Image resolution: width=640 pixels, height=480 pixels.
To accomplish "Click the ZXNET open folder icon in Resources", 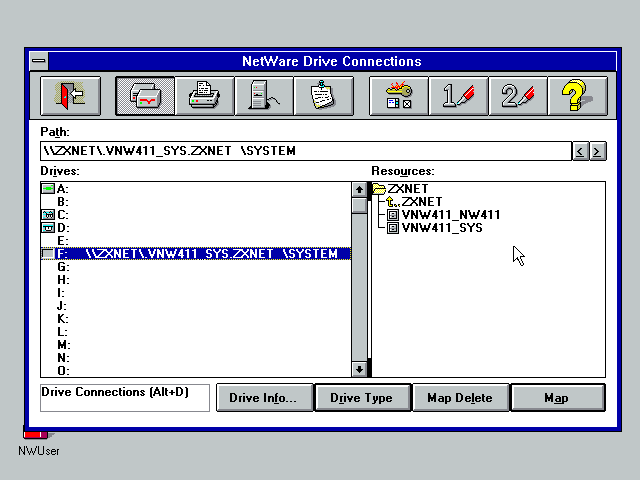I will 379,189.
